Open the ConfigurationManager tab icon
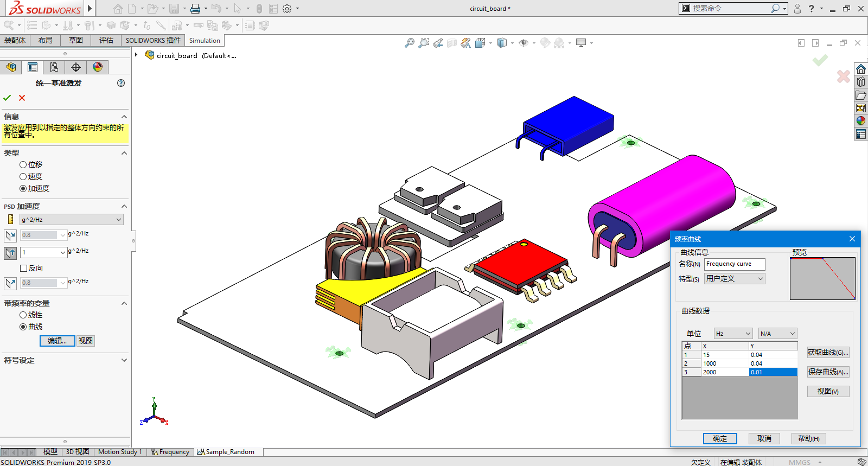The height and width of the screenshot is (466, 868). click(54, 67)
